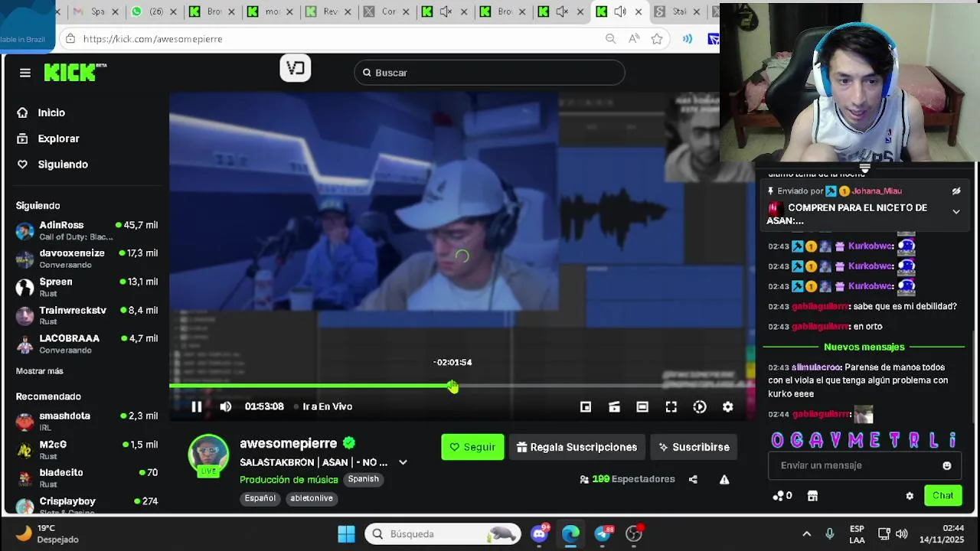Go to Inicio in sidebar
The height and width of the screenshot is (551, 980).
pos(51,112)
